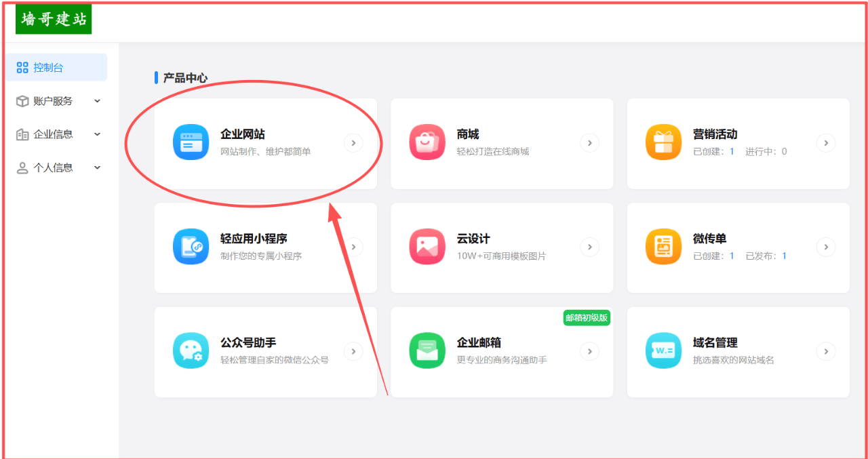Open the 公众号助手 chat bubble icon
868x459 pixels.
coord(191,351)
